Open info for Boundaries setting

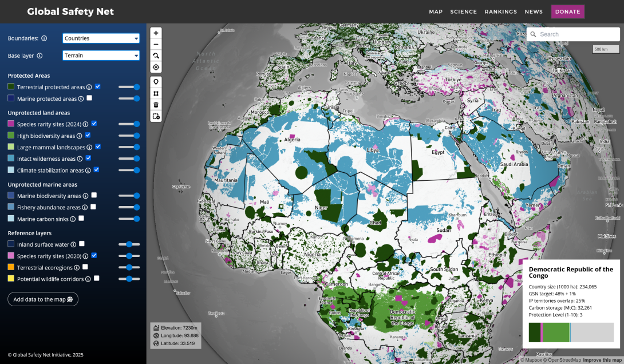tap(44, 38)
